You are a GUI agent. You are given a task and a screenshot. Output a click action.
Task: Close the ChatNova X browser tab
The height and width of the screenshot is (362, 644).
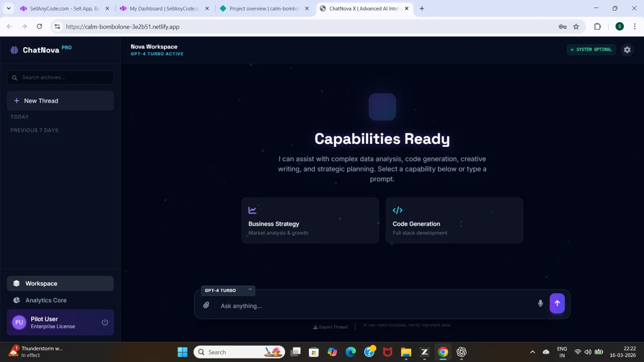407,9
